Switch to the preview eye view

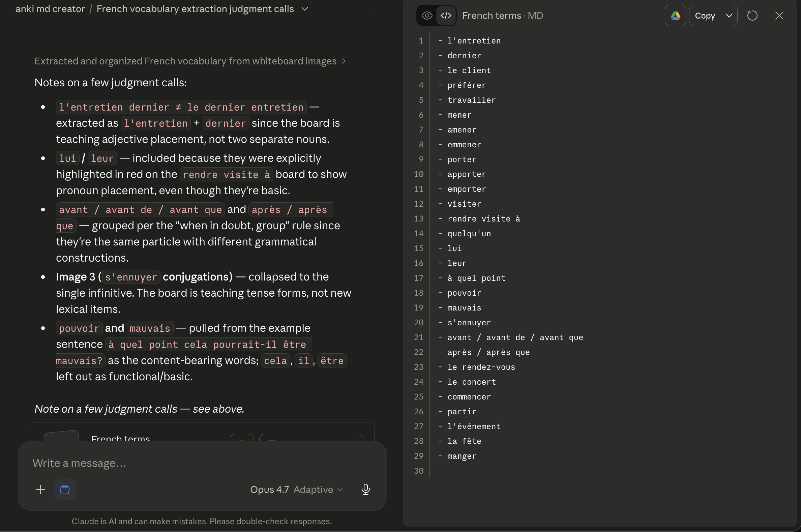click(426, 16)
